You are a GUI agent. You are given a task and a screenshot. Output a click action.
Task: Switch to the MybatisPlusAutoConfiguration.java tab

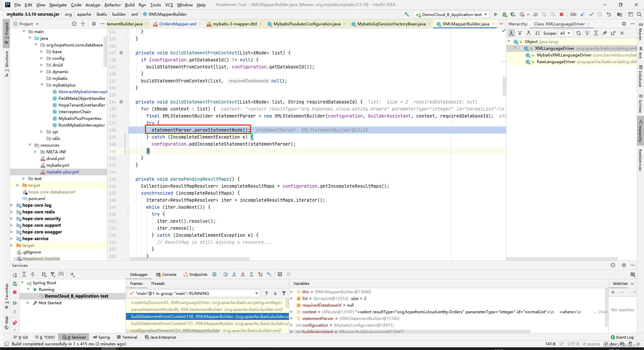pos(307,24)
